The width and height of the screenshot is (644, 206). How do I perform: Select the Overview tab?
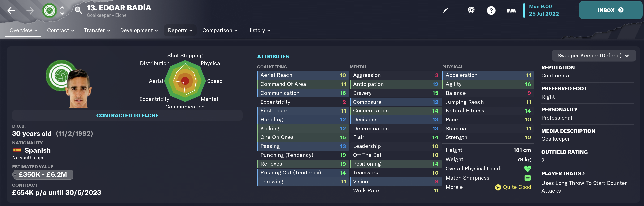[x=23, y=30]
